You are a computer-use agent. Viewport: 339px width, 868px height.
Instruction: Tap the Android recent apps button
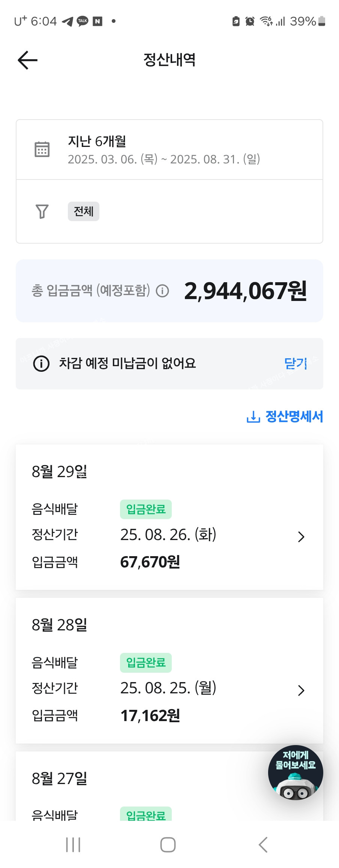point(73,845)
